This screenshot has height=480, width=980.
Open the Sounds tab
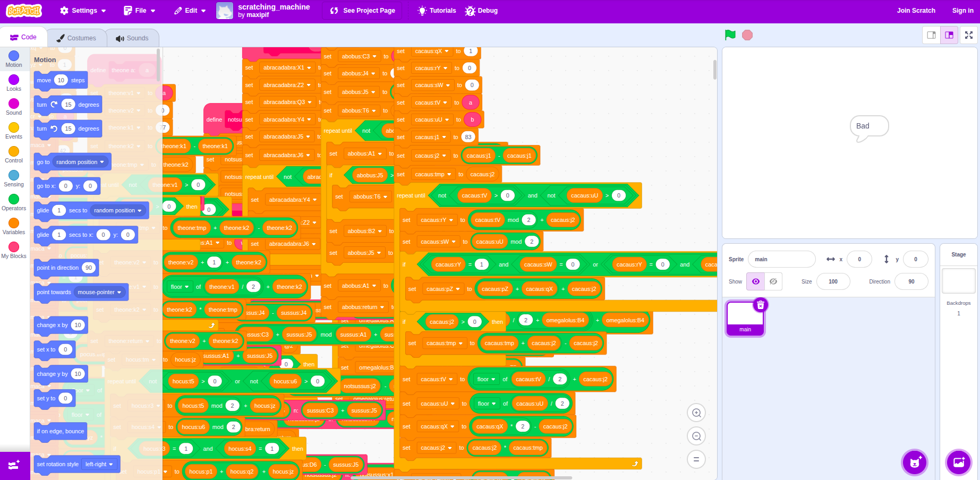coord(132,38)
